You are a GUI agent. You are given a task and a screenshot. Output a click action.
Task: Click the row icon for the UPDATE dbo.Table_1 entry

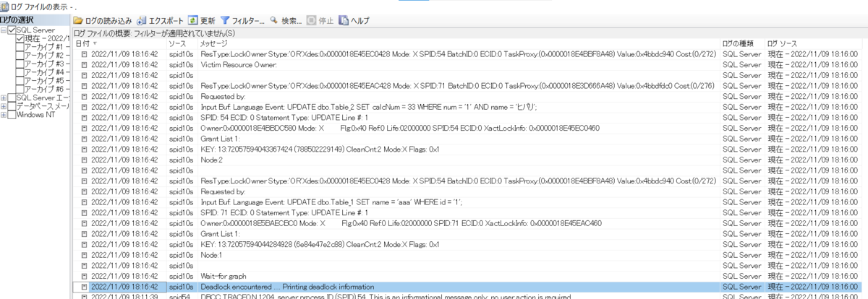[x=84, y=203]
